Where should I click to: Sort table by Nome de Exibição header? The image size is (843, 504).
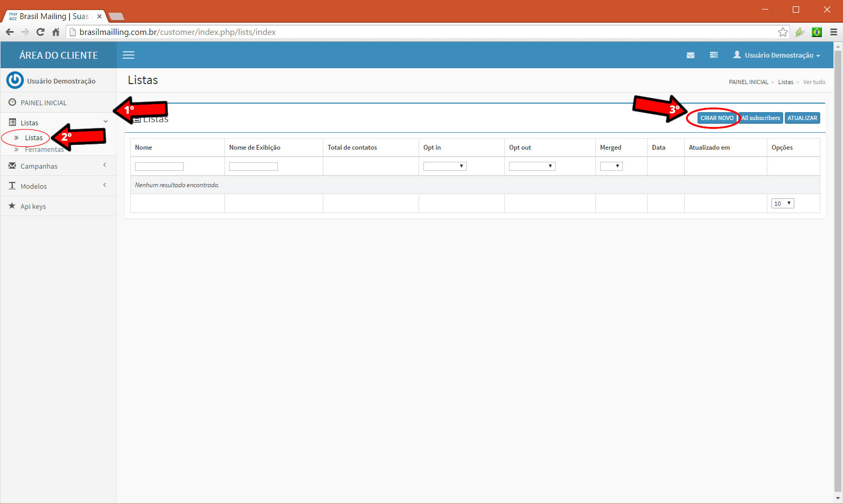coord(255,148)
